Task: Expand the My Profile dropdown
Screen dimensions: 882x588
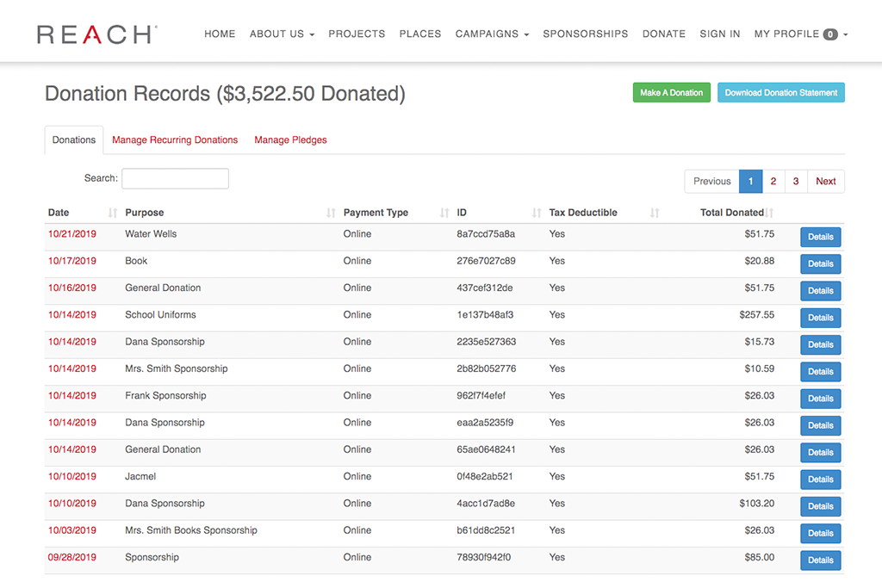Action: (x=788, y=34)
